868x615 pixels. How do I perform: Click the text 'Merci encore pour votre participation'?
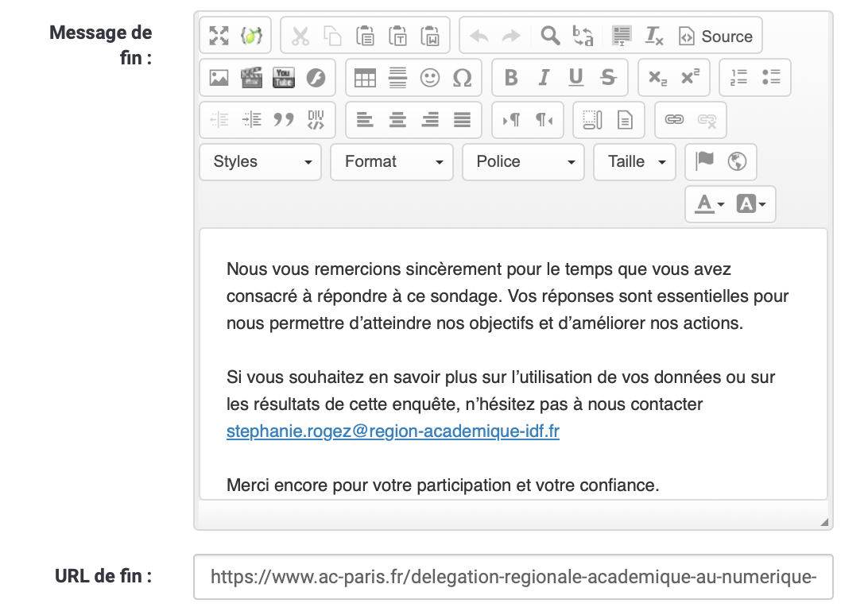(x=370, y=485)
